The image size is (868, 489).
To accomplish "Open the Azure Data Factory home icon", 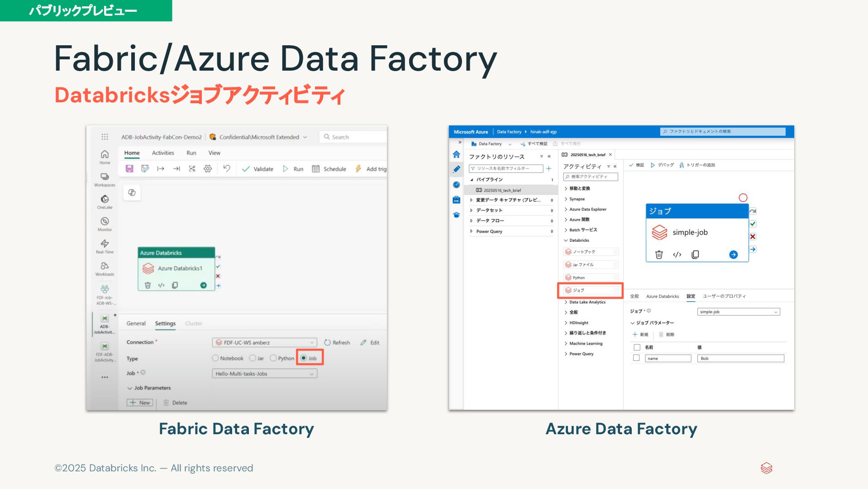I will click(x=456, y=154).
